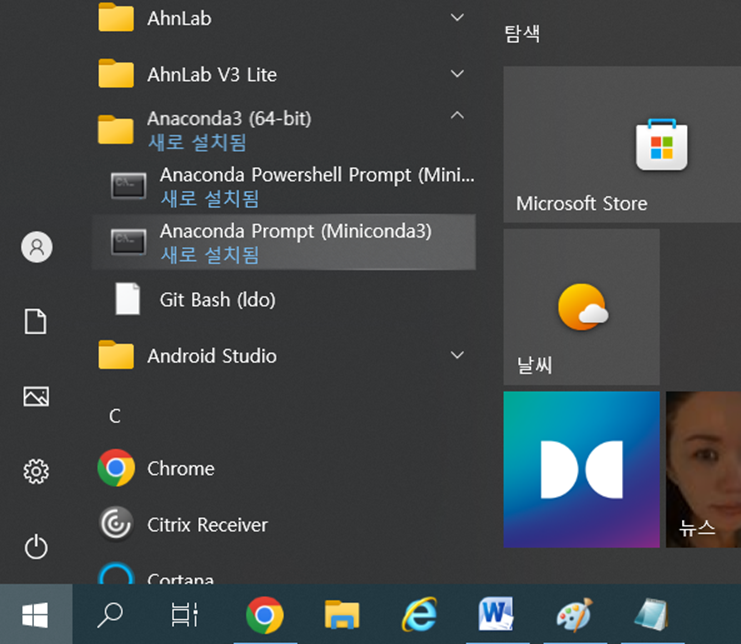Open the Dolby tile

pyautogui.click(x=581, y=469)
